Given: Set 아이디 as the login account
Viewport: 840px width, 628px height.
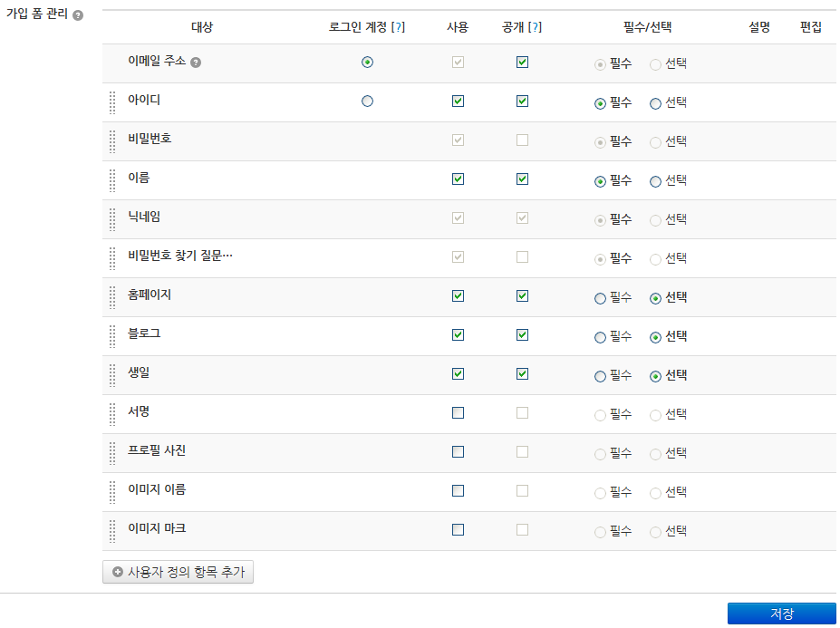Looking at the screenshot, I should (367, 102).
